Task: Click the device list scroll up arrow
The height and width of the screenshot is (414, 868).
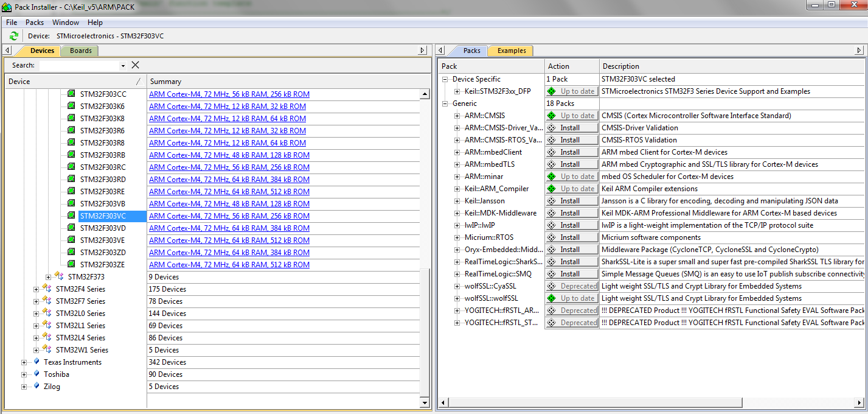Action: pos(425,94)
